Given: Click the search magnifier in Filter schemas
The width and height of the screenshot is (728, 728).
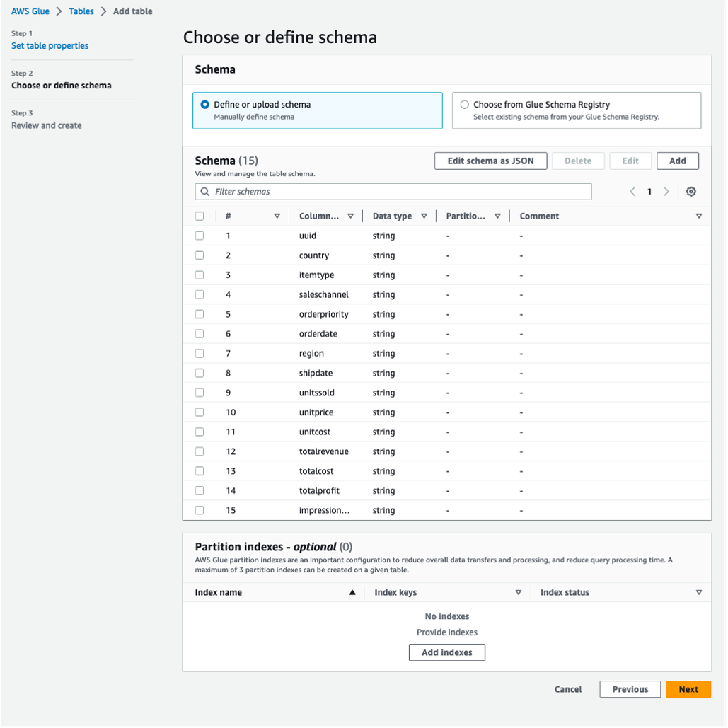Looking at the screenshot, I should (x=204, y=192).
